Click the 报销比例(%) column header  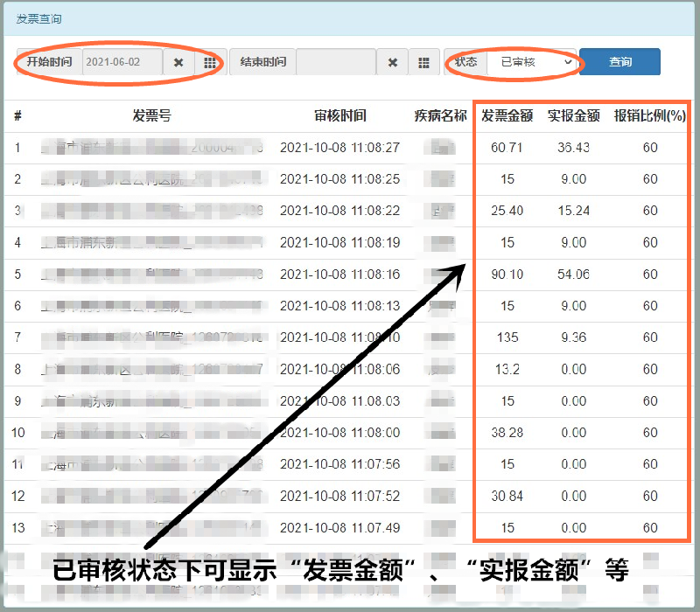(649, 116)
